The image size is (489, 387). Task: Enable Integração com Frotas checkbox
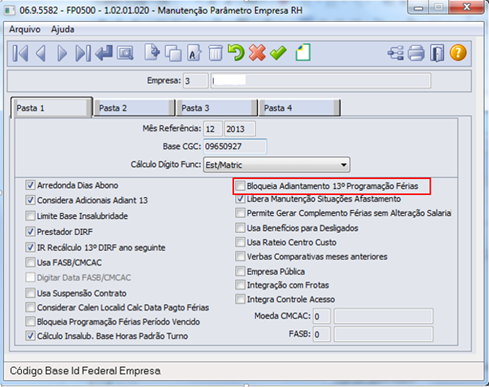(x=240, y=285)
